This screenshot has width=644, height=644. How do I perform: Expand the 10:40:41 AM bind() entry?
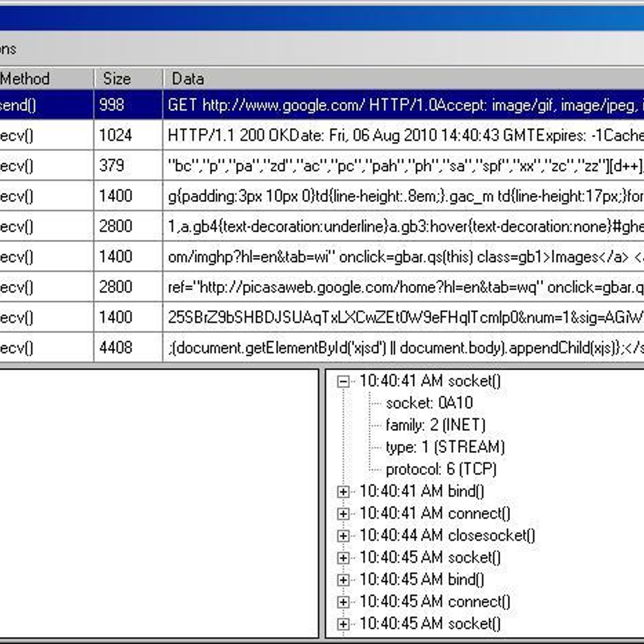coord(342,491)
